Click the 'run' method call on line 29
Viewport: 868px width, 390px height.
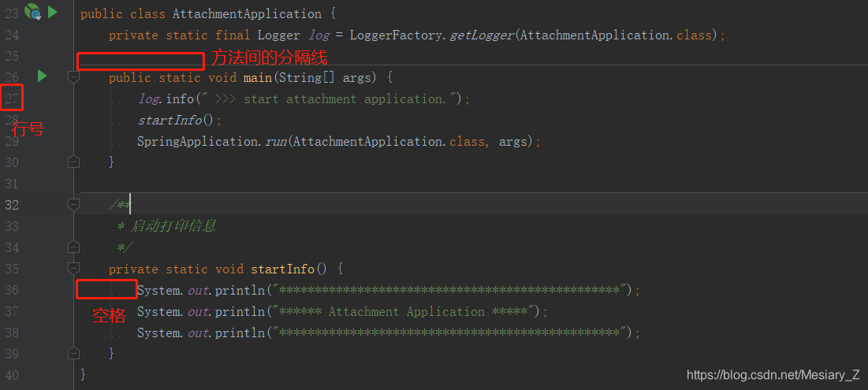(x=276, y=141)
